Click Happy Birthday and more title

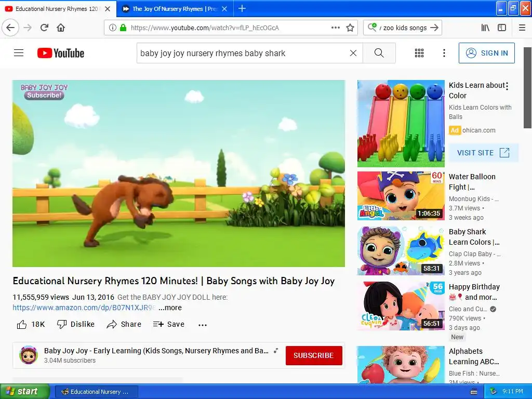tap(474, 292)
